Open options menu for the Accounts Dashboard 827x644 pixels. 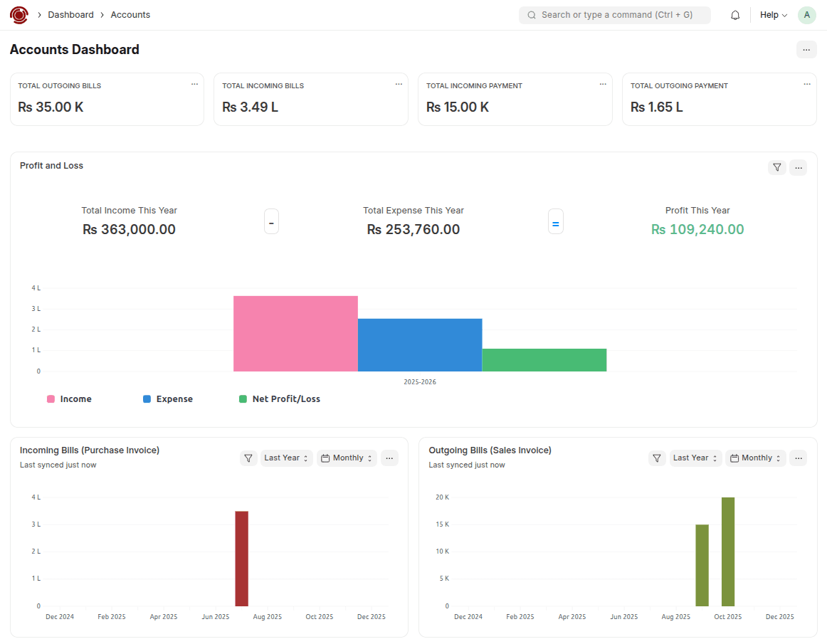coord(806,49)
